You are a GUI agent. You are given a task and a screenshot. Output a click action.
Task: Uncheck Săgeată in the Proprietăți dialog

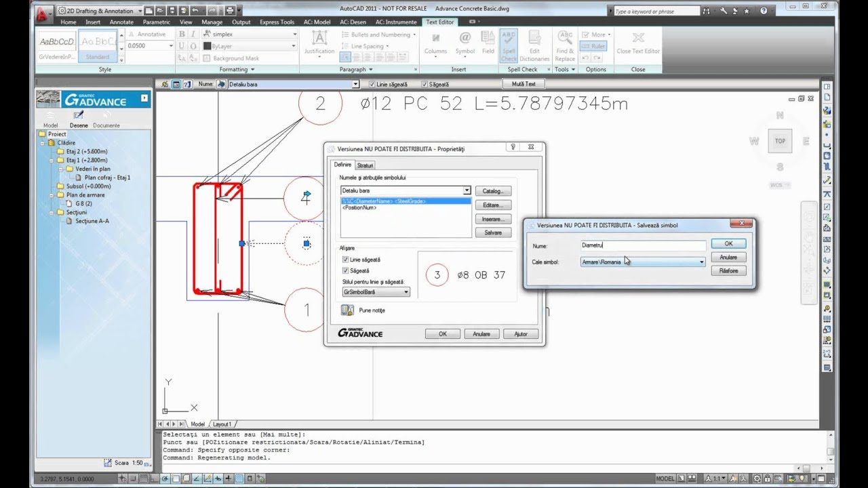[x=346, y=270]
